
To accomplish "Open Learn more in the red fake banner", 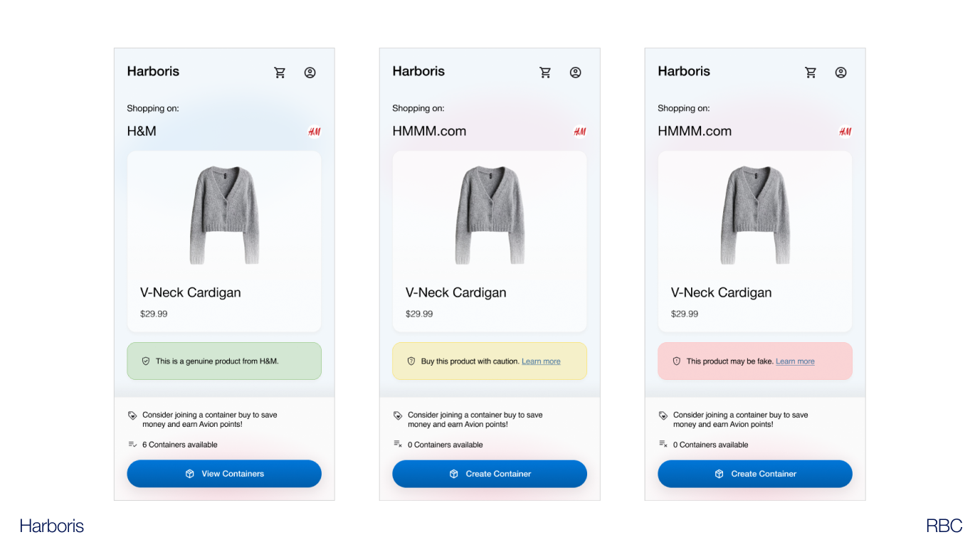I will click(x=795, y=361).
